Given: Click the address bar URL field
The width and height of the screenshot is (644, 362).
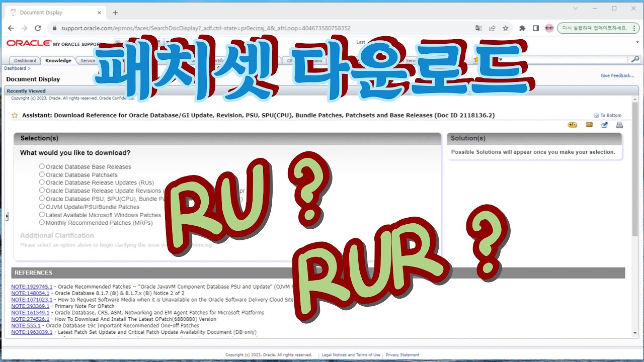Looking at the screenshot, I should click(262, 28).
